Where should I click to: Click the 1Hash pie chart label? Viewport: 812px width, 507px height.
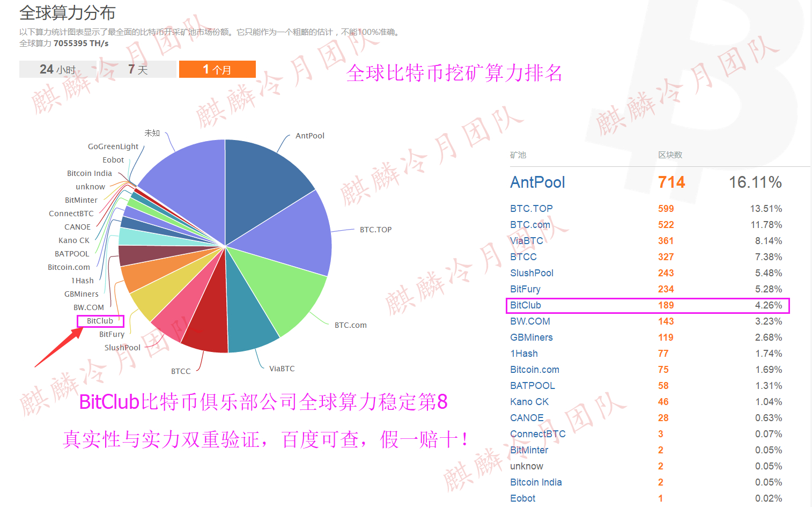(x=82, y=281)
